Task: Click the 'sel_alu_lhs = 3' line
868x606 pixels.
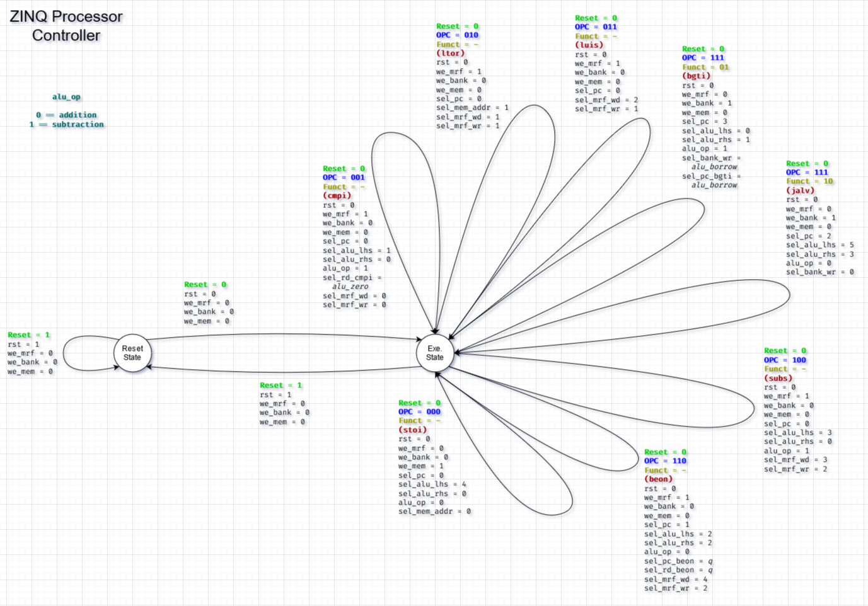Action: pyautogui.click(x=798, y=433)
